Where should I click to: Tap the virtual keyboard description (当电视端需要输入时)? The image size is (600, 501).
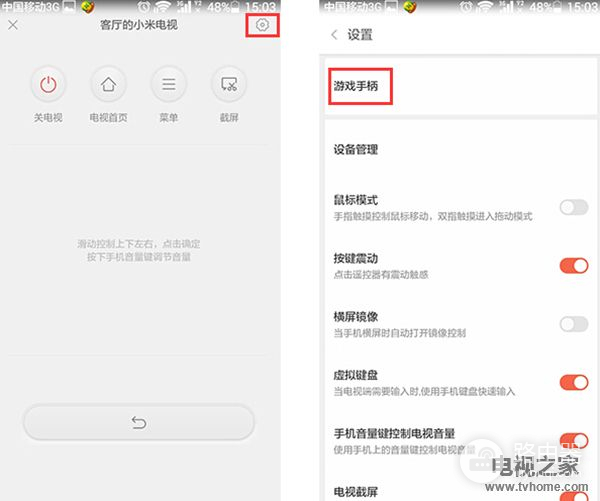pyautogui.click(x=424, y=392)
